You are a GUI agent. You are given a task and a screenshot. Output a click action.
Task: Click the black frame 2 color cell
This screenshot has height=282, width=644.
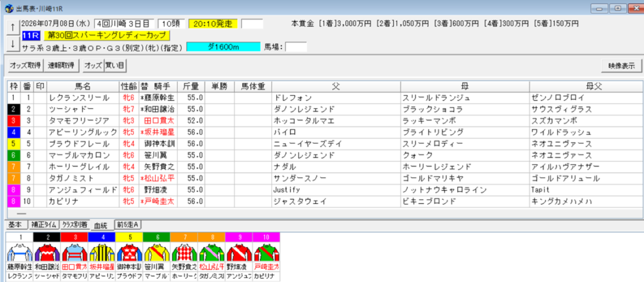(x=14, y=110)
